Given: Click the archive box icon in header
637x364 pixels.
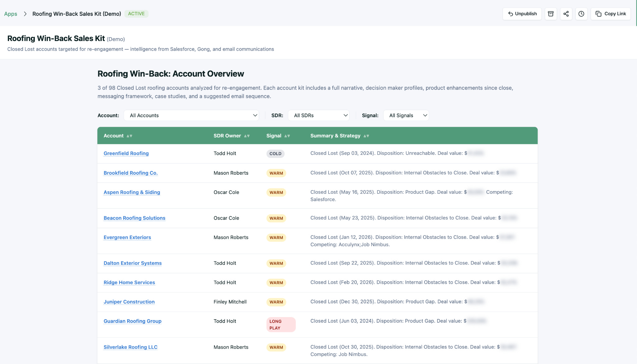Looking at the screenshot, I should pyautogui.click(x=551, y=14).
